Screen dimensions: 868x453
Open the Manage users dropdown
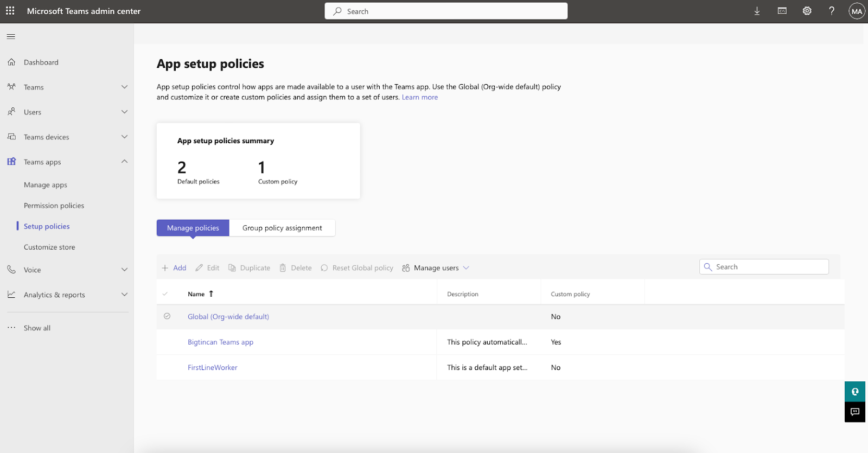[x=436, y=268]
